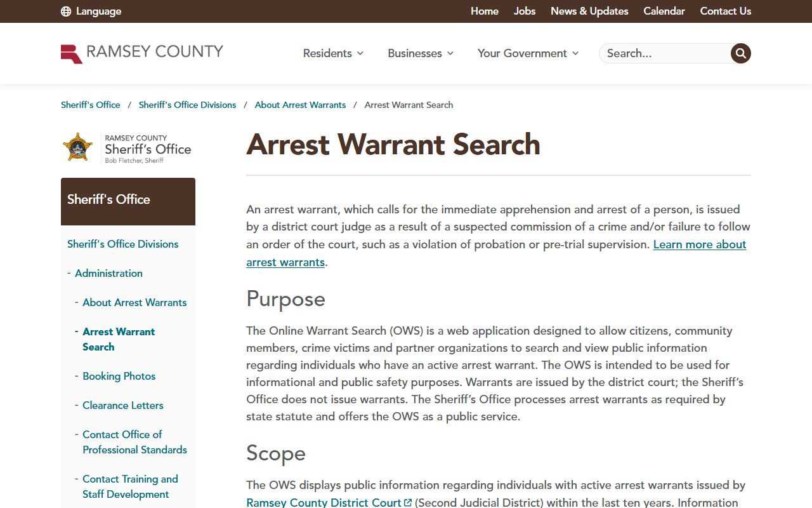The width and height of the screenshot is (812, 508).
Task: Click the Scope section heading
Action: pyautogui.click(x=276, y=453)
